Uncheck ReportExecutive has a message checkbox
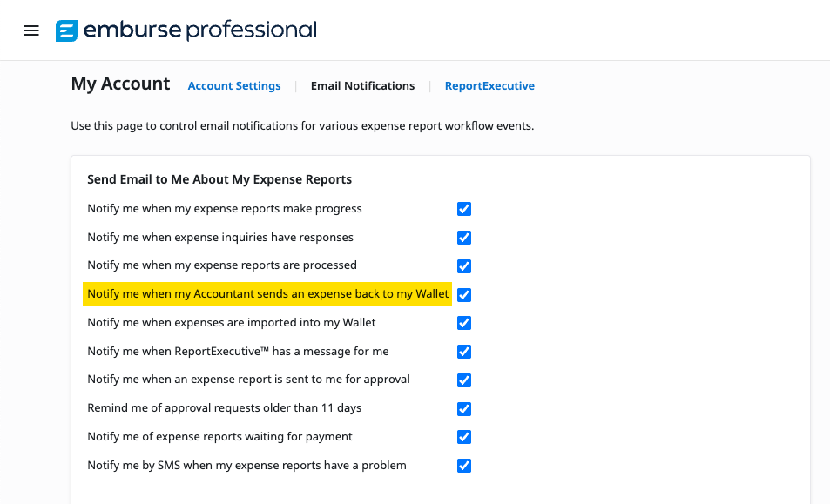The height and width of the screenshot is (504, 830). [464, 352]
